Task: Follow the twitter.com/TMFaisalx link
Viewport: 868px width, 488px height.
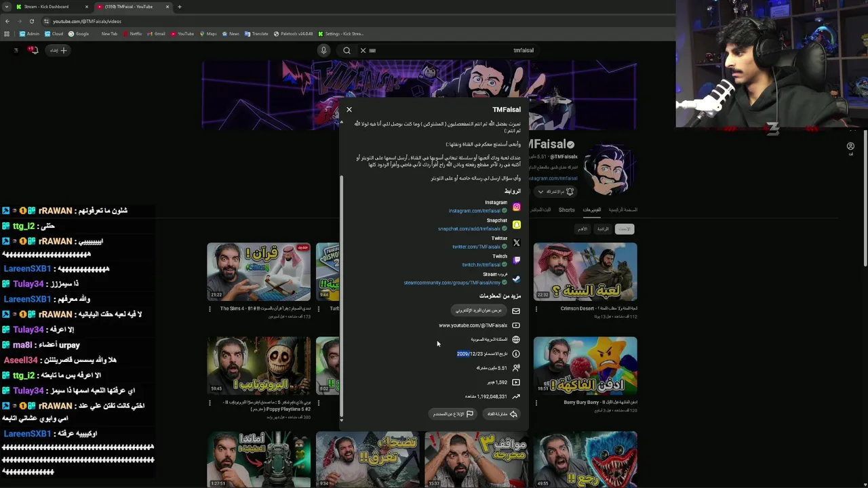Action: (x=476, y=247)
